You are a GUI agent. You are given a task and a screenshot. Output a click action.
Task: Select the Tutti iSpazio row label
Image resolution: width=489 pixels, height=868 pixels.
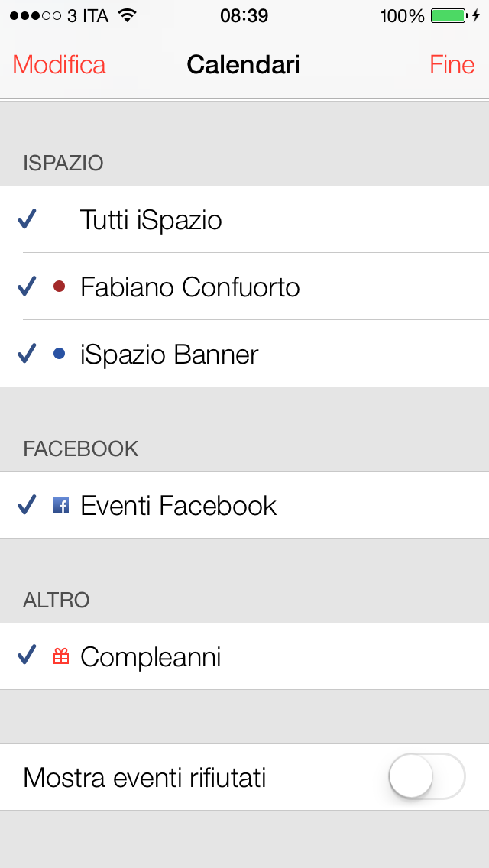pos(151,220)
